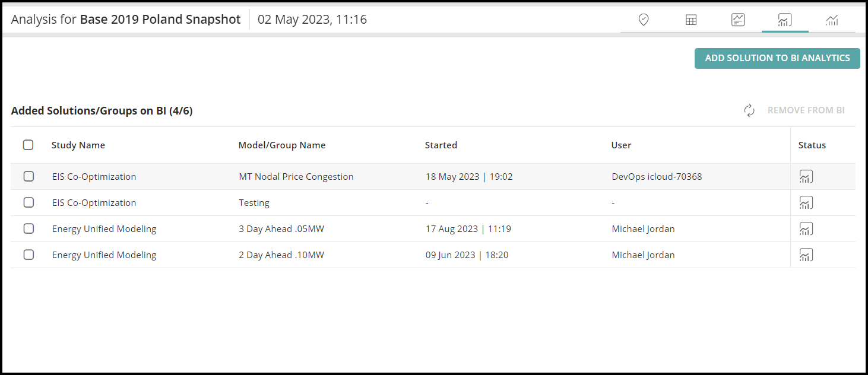Open the location pin check tab icon
Viewport: 868px width, 375px height.
pyautogui.click(x=644, y=20)
